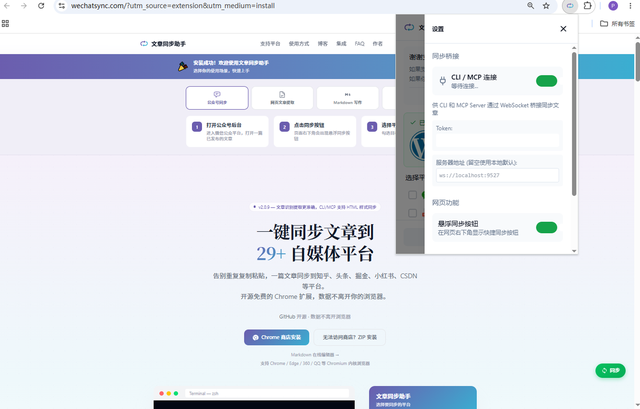Open the 作者 nav item
Viewport: 640px width, 409px height.
(x=378, y=44)
